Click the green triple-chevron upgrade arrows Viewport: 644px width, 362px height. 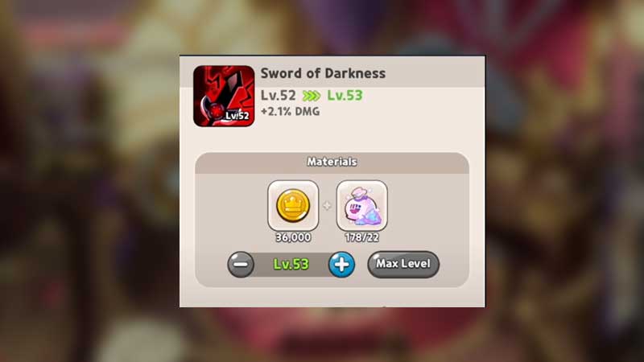pyautogui.click(x=312, y=96)
